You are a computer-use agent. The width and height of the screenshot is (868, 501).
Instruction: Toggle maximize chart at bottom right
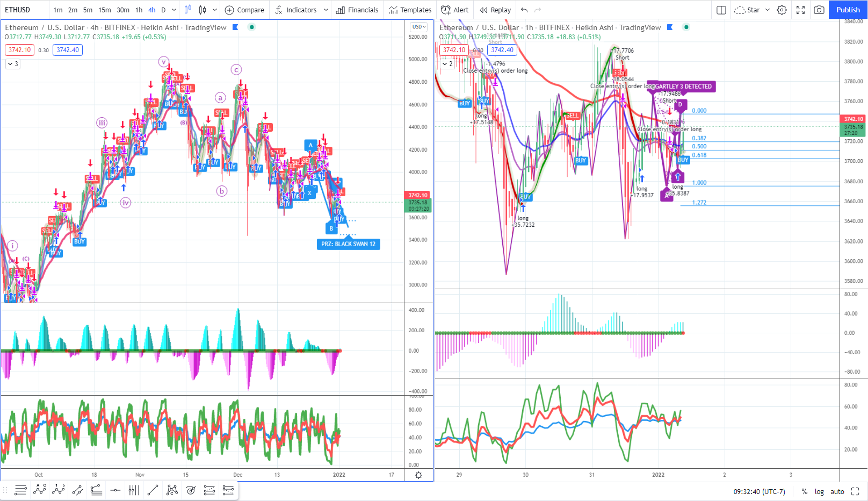(x=855, y=491)
